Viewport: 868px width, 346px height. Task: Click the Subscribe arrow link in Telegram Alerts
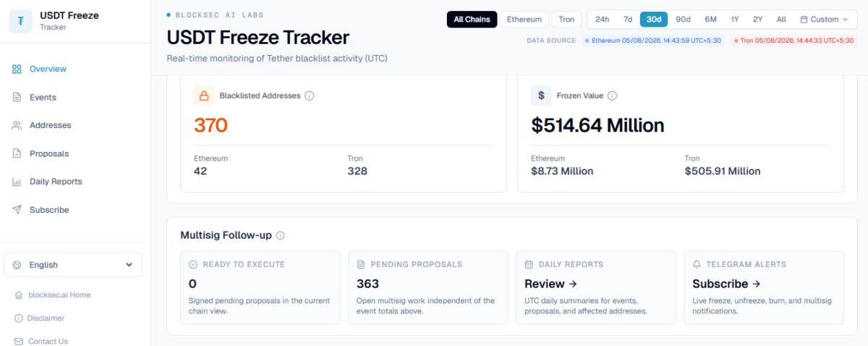726,284
